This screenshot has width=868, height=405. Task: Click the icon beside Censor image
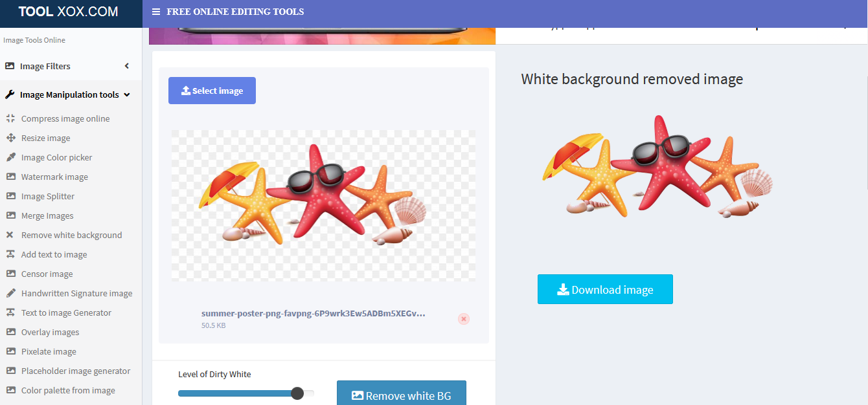pos(10,274)
